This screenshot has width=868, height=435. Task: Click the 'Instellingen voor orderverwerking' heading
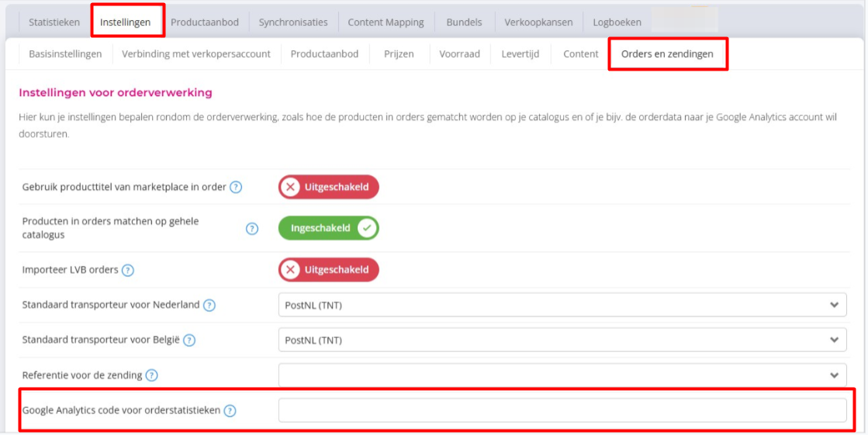(116, 92)
